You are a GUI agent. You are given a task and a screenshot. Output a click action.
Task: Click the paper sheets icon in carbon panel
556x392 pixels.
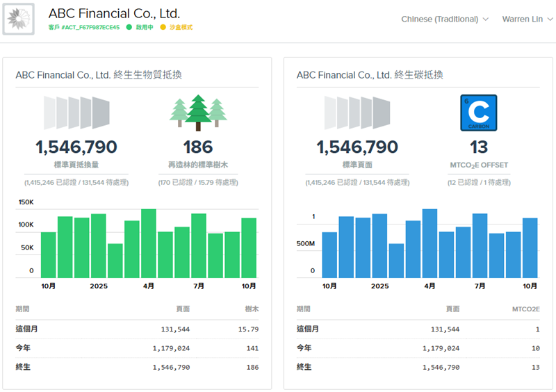point(357,113)
